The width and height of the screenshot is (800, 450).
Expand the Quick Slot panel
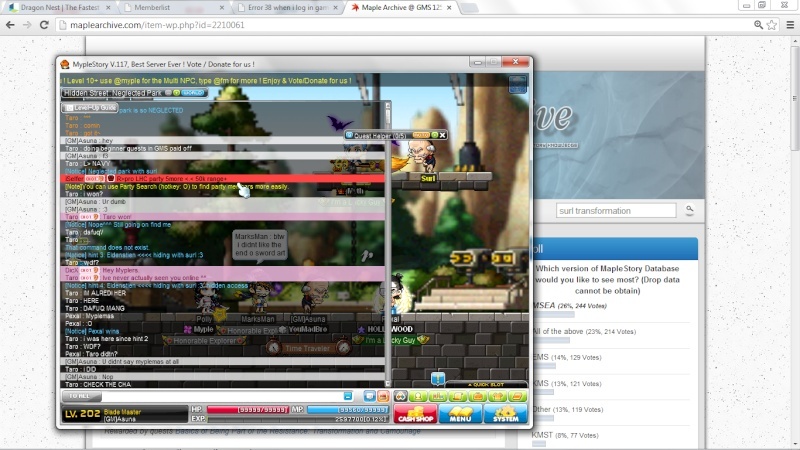[x=486, y=384]
